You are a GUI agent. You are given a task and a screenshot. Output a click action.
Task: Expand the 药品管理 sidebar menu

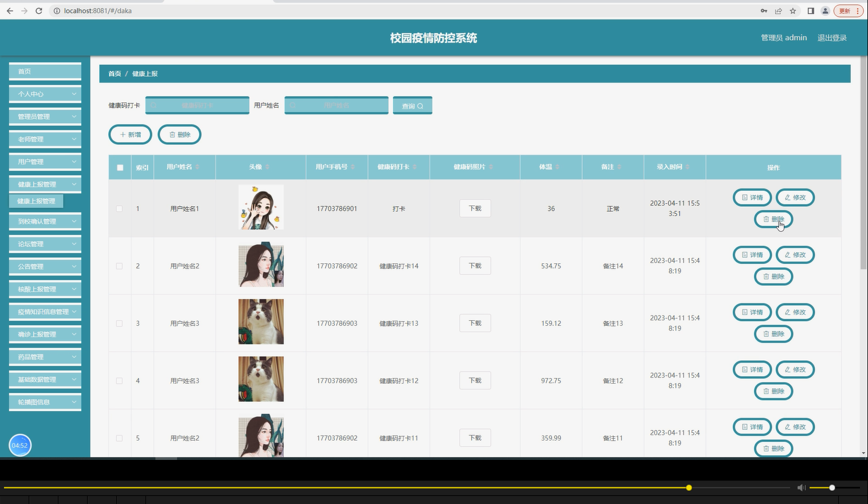[45, 357]
